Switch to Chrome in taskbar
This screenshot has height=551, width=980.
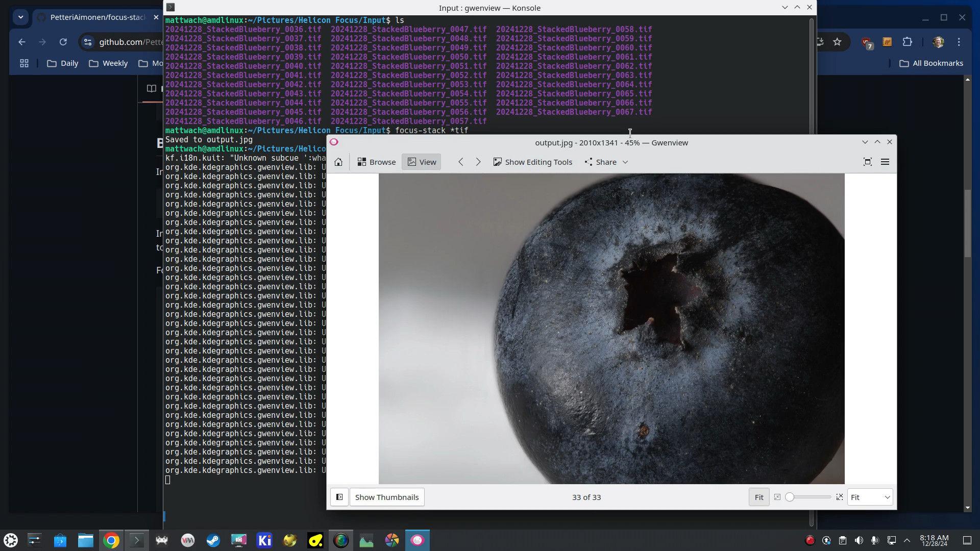111,540
